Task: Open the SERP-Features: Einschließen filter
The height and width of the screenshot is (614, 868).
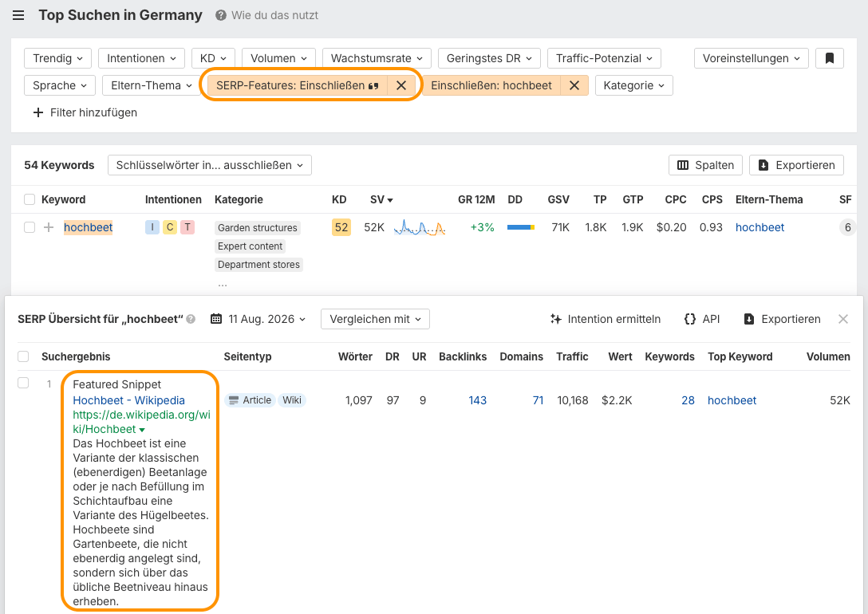Action: (298, 85)
